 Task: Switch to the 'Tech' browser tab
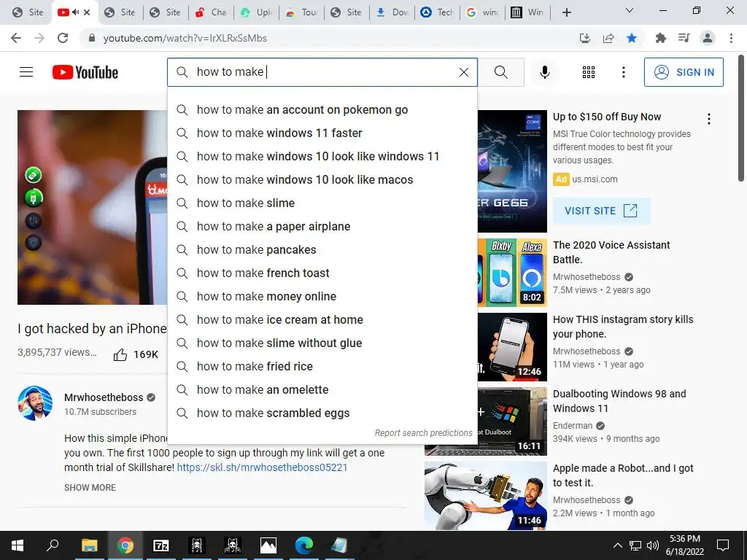tap(437, 12)
